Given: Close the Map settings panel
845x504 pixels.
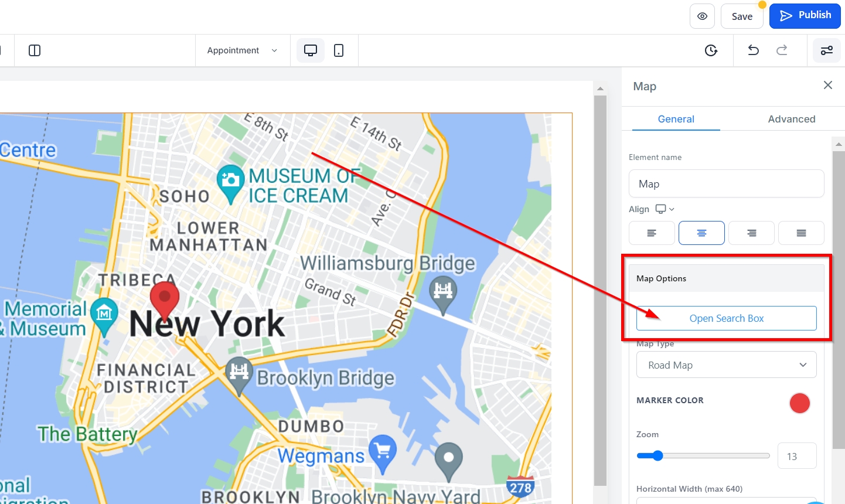Looking at the screenshot, I should (827, 86).
